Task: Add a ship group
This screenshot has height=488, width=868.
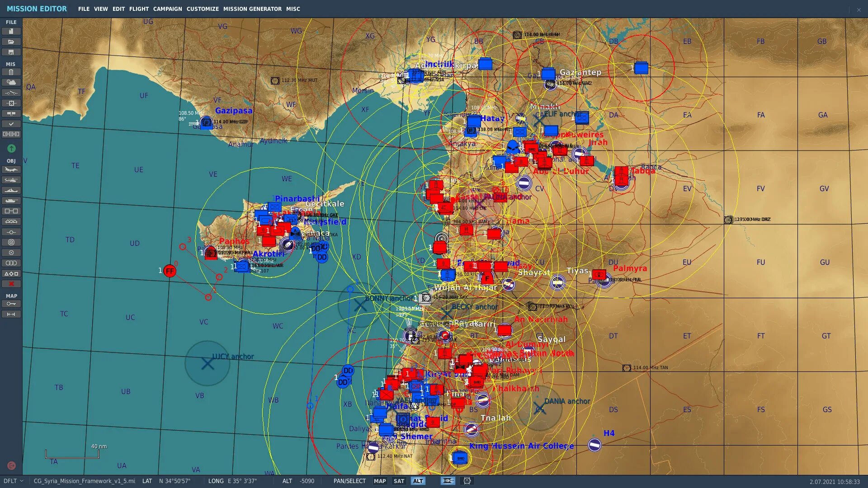Action: (x=11, y=190)
